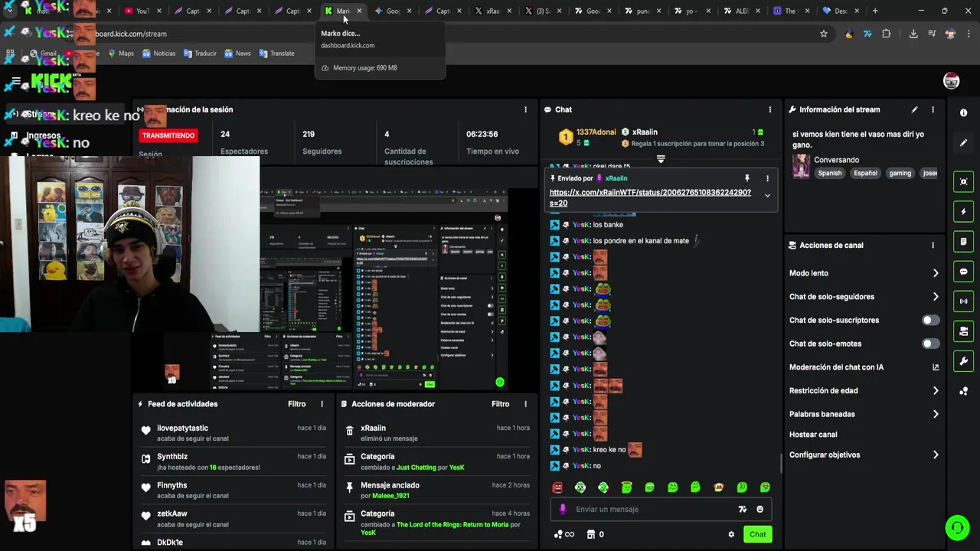
Task: Bookmark this page with the star icon
Action: tap(824, 34)
